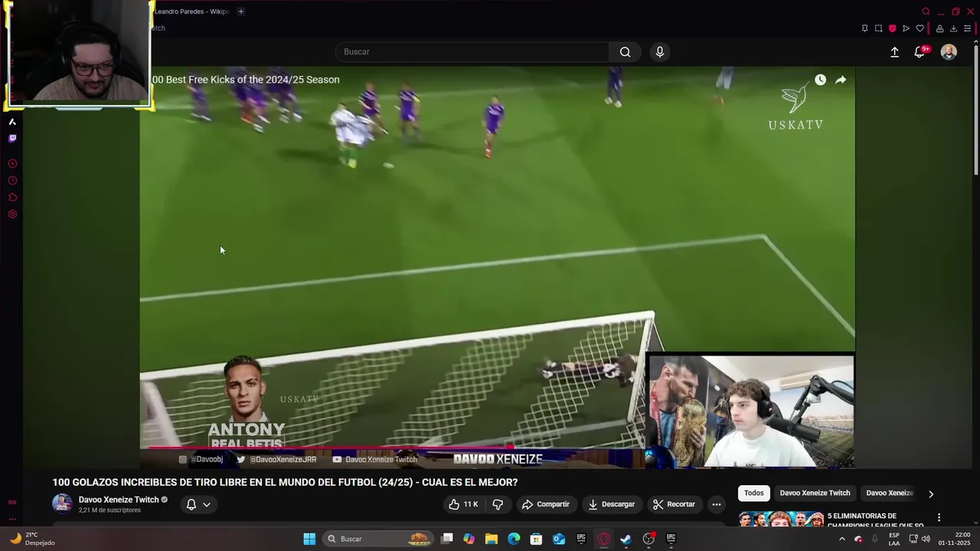Click the magnifier search button in YouTube
Screen dimensions: 980x551
point(625,52)
